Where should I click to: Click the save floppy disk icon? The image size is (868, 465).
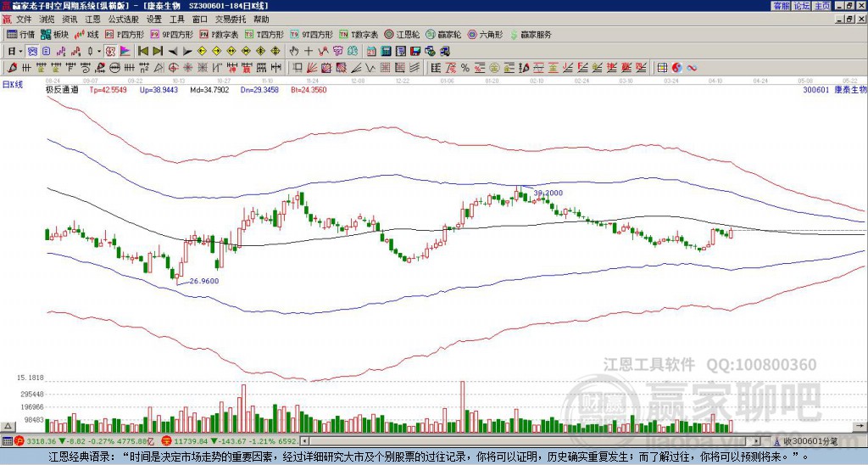coord(415,52)
